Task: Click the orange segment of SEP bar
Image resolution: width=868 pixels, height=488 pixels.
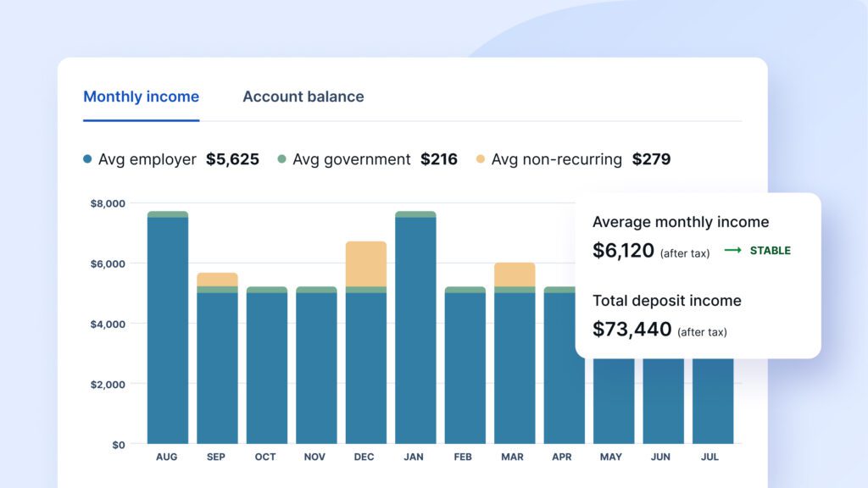Action: [x=217, y=280]
